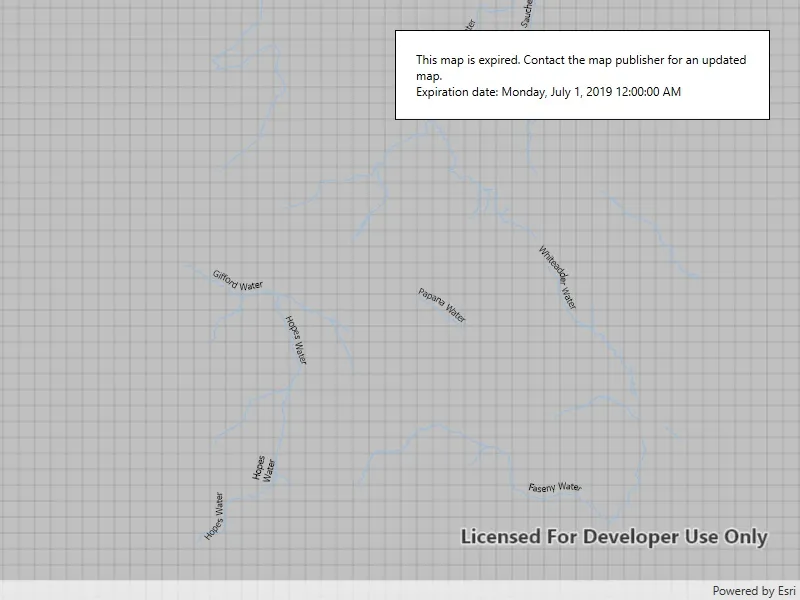Screen dimensions: 800x600
Task: Click the diagonal Hopes Water label below Gifford Water
Action: (296, 340)
